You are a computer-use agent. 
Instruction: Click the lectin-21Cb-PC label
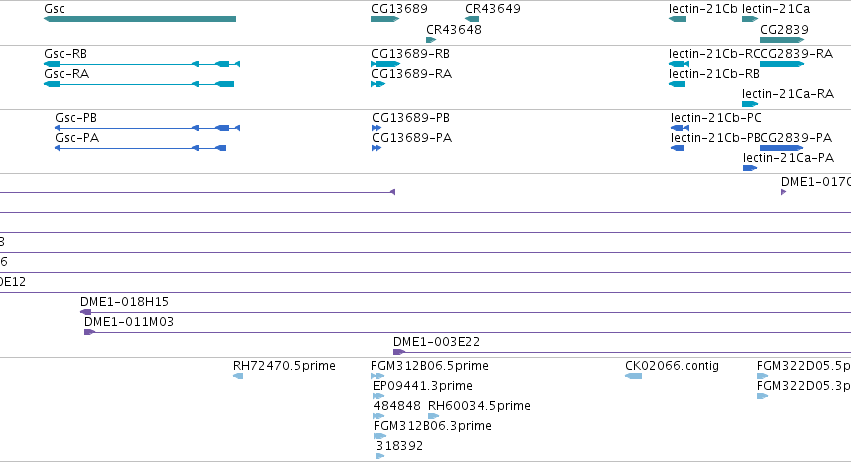[x=716, y=118]
